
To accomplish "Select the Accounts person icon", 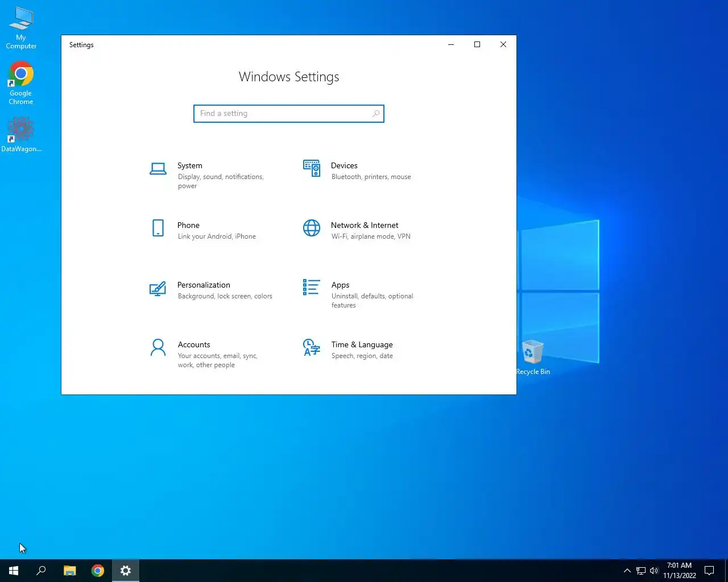I will coord(158,347).
